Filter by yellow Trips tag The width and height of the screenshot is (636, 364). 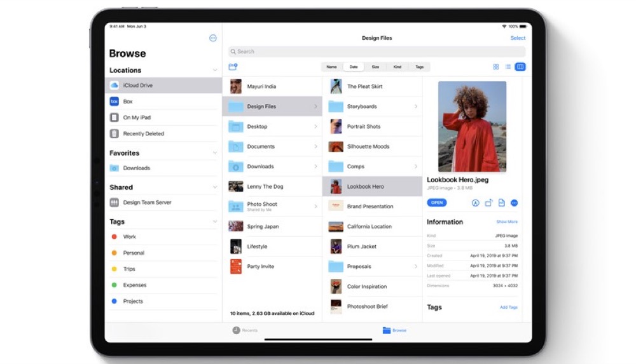[x=163, y=269]
